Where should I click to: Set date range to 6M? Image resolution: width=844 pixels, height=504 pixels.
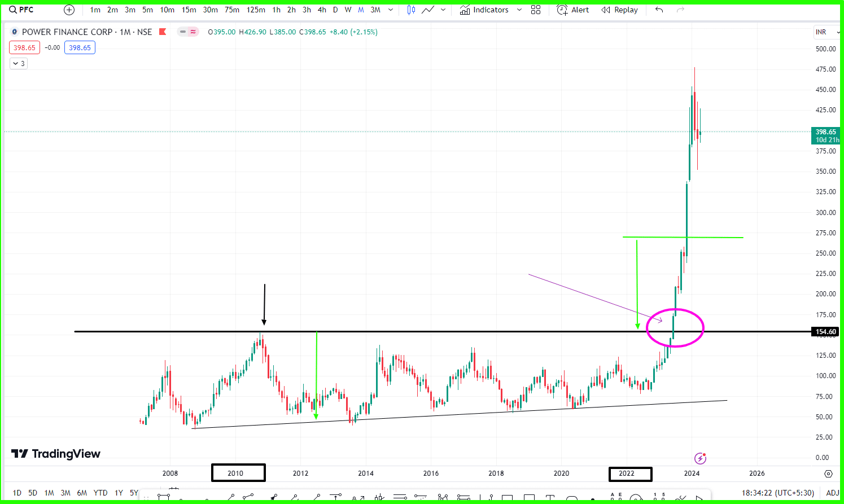82,493
